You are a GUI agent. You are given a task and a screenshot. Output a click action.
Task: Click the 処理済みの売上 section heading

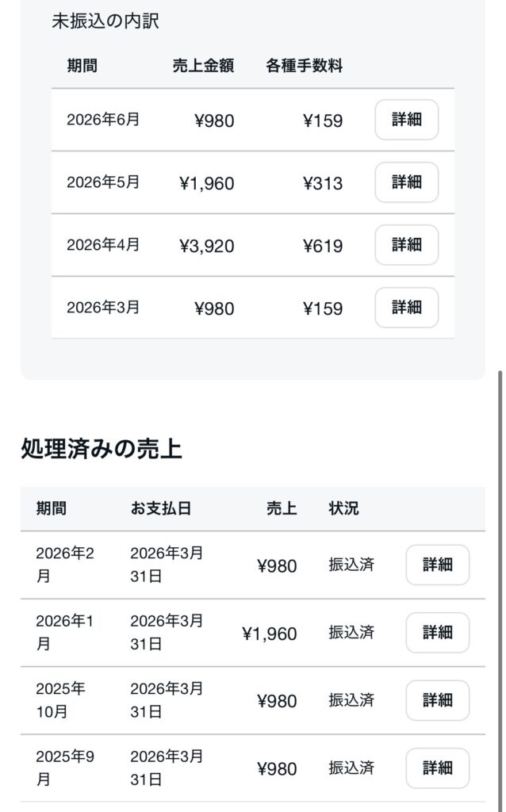pyautogui.click(x=102, y=449)
